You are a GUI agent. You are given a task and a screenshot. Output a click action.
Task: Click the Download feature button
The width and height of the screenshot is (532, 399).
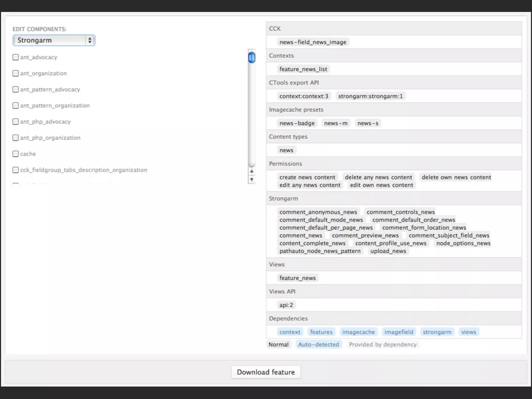pyautogui.click(x=266, y=372)
